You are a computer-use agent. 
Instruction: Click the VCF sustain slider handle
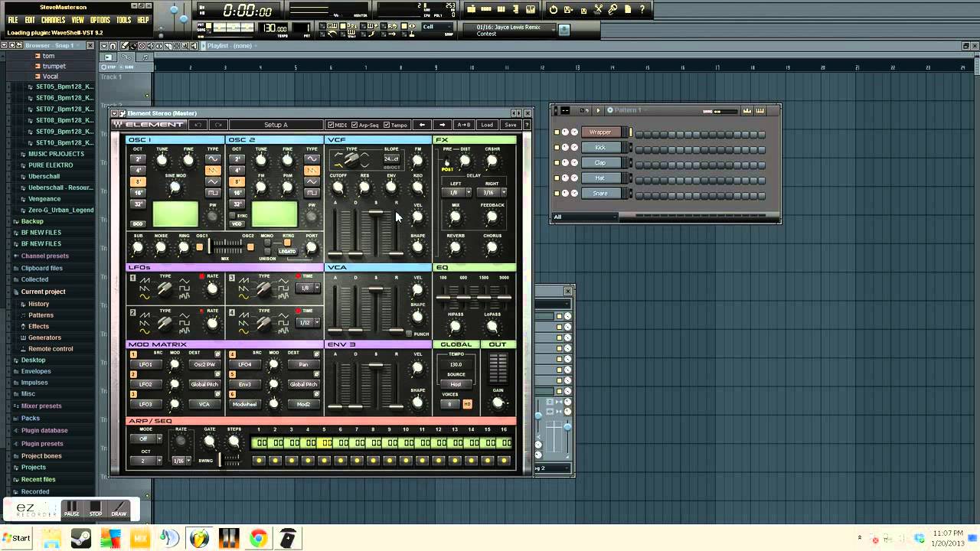[375, 214]
